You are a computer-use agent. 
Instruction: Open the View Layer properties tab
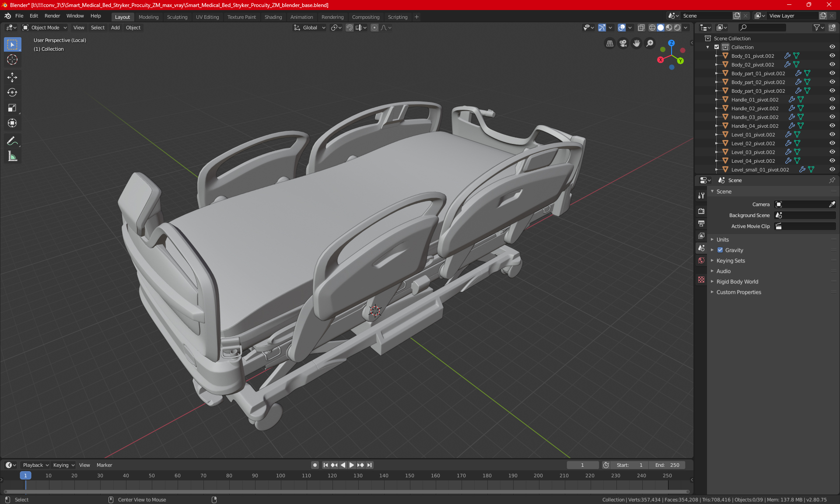[701, 235]
